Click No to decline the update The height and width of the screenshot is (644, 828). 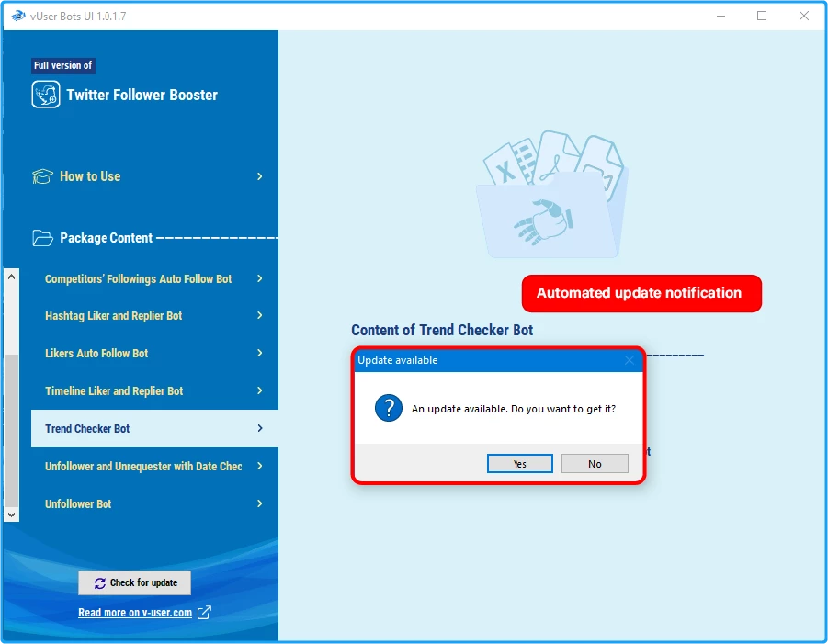click(595, 463)
